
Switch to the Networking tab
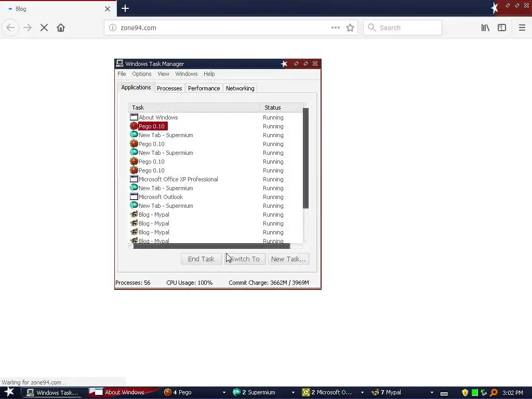coord(240,88)
